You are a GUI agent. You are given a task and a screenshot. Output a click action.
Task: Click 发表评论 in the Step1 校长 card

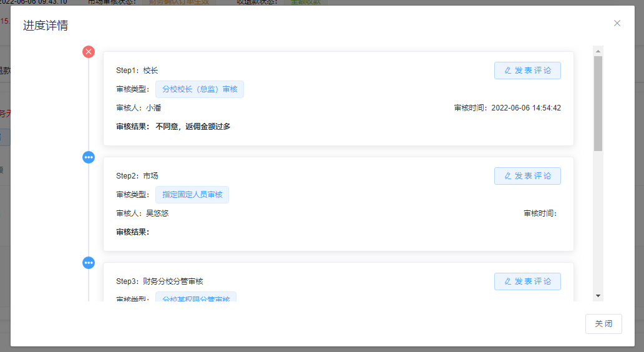(x=527, y=71)
